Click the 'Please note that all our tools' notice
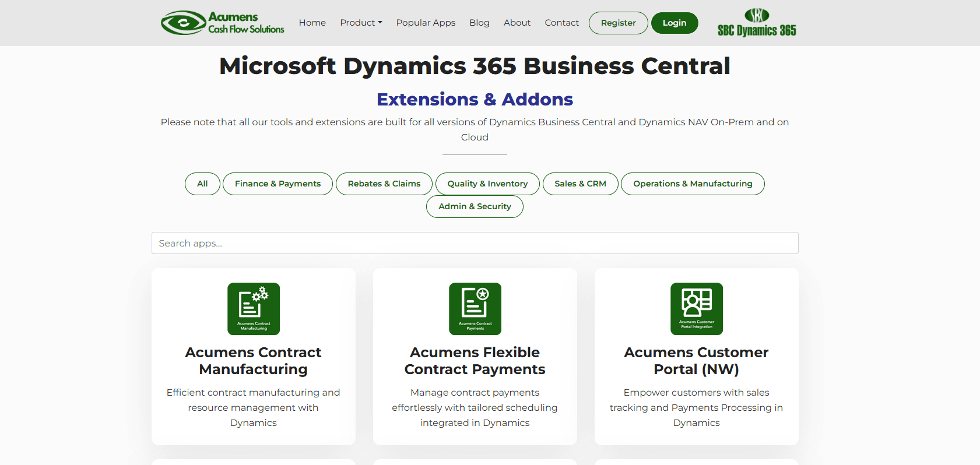Viewport: 980px width, 465px height. click(x=475, y=129)
